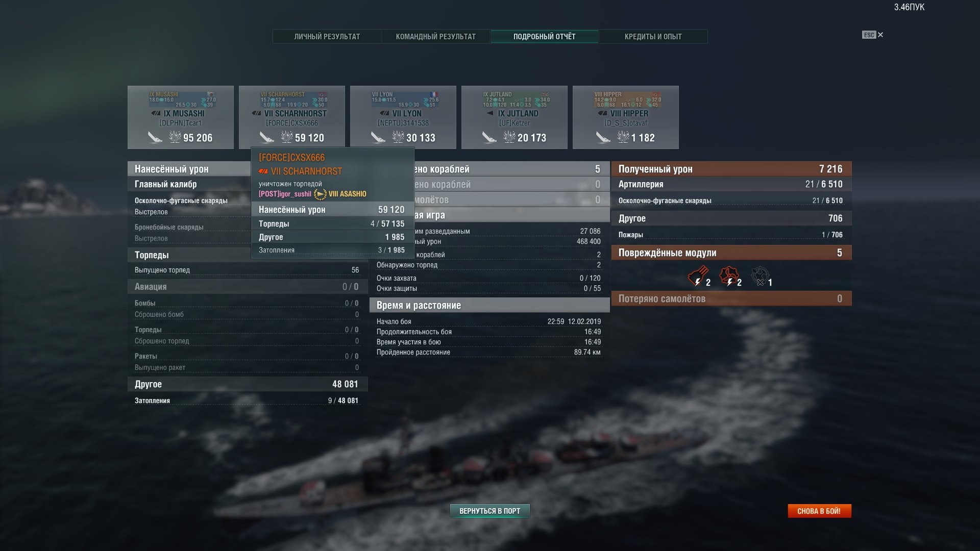Select the IX Jutland damage card
Viewport: 980px width, 551px height.
coord(514,117)
